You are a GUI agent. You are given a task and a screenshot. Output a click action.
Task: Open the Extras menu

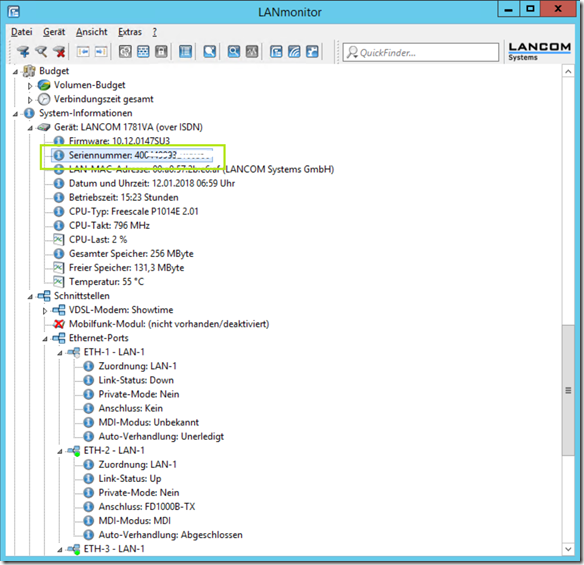pyautogui.click(x=130, y=32)
